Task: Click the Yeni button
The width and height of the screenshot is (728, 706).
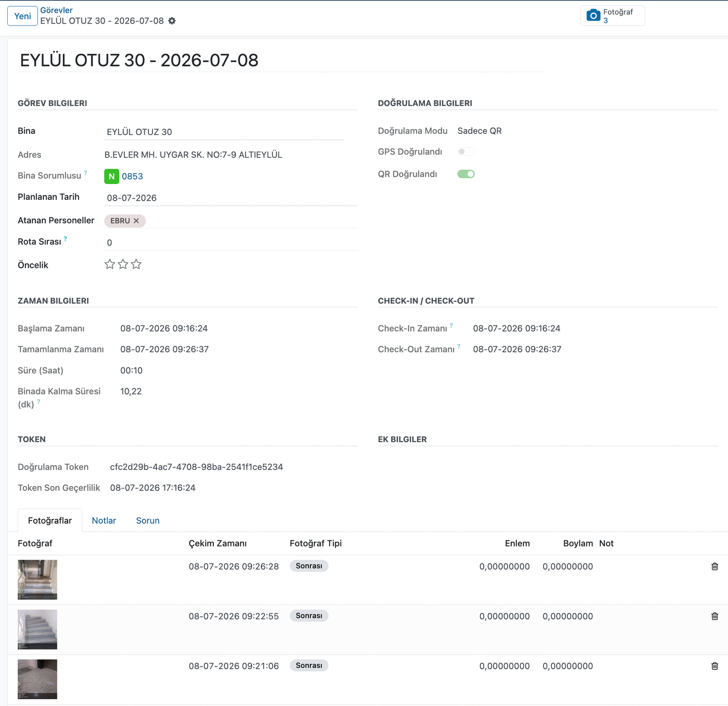Action: (x=22, y=16)
